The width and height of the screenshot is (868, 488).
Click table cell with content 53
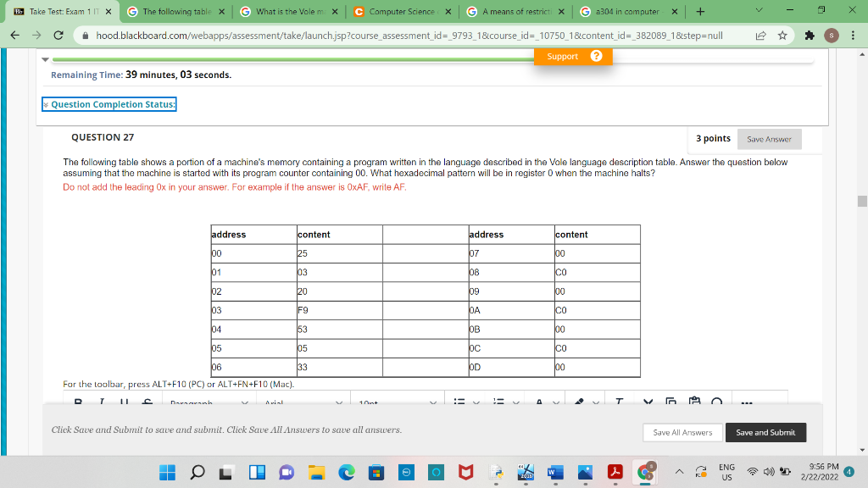coord(339,330)
